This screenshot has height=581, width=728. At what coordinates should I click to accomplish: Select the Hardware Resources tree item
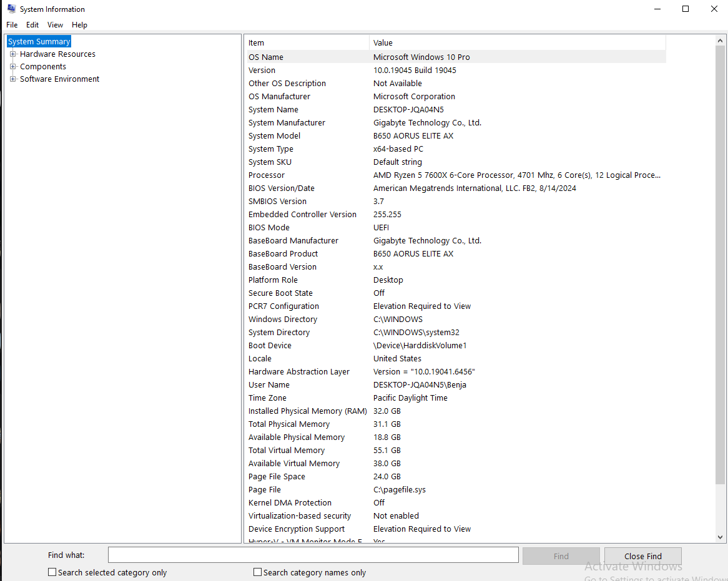pyautogui.click(x=57, y=54)
